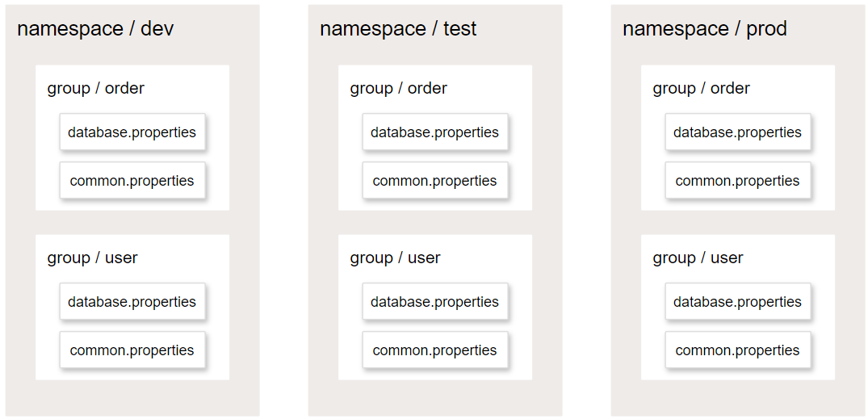Click group / user label under dev

coord(92,258)
